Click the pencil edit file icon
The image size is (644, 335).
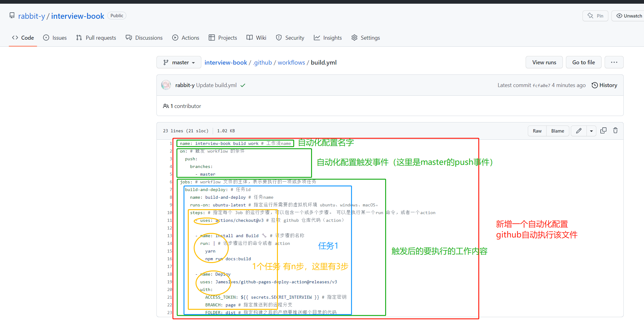click(x=579, y=131)
